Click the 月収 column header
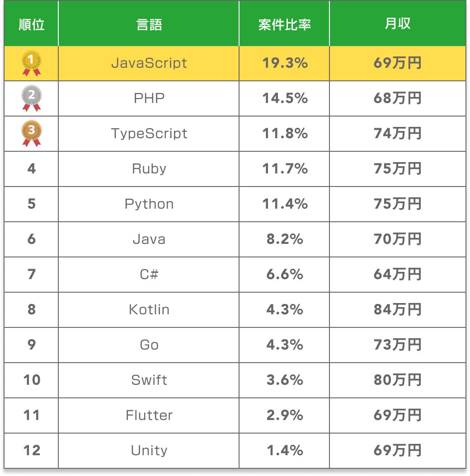The image size is (470, 476). (398, 24)
